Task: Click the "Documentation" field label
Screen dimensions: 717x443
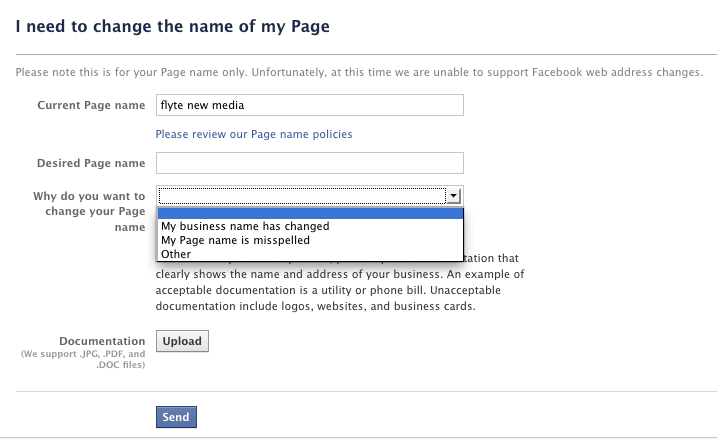Action: (x=102, y=341)
